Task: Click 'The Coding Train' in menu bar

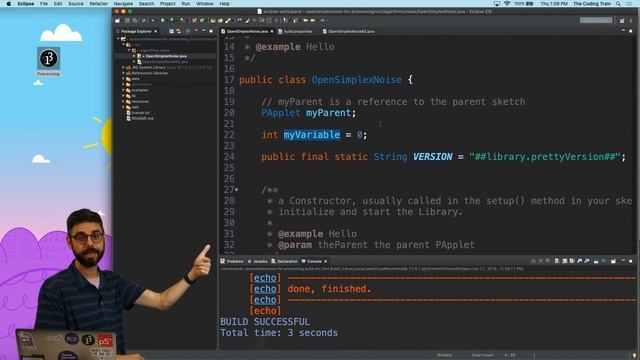Action: point(592,4)
